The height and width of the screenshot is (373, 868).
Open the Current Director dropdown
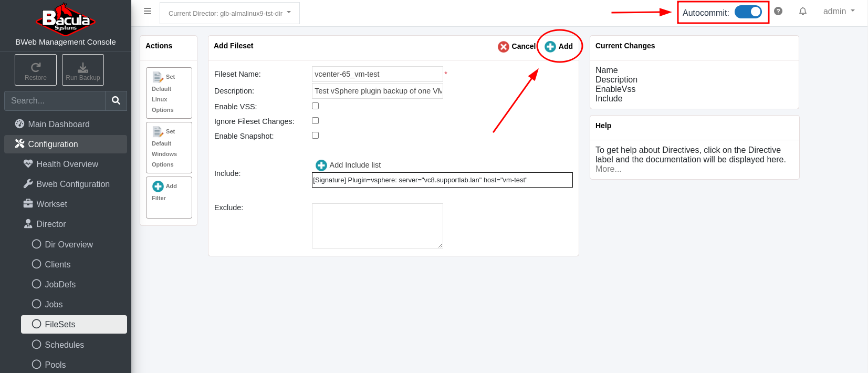click(x=229, y=13)
